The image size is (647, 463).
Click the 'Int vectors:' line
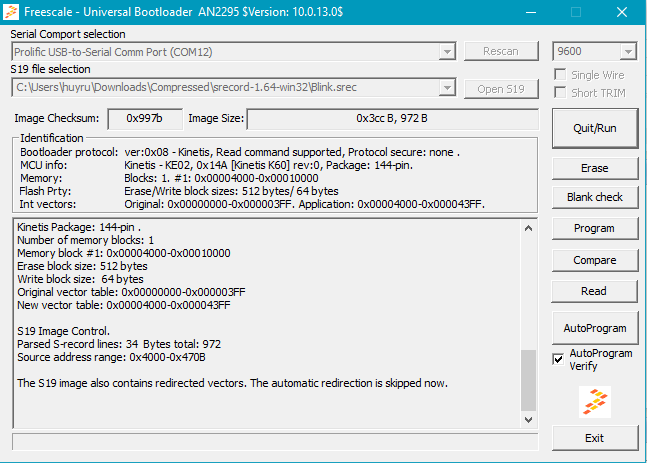click(x=252, y=204)
